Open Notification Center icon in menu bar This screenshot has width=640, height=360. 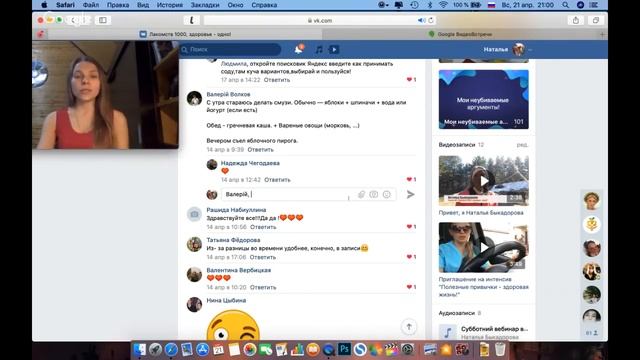pyautogui.click(x=593, y=5)
